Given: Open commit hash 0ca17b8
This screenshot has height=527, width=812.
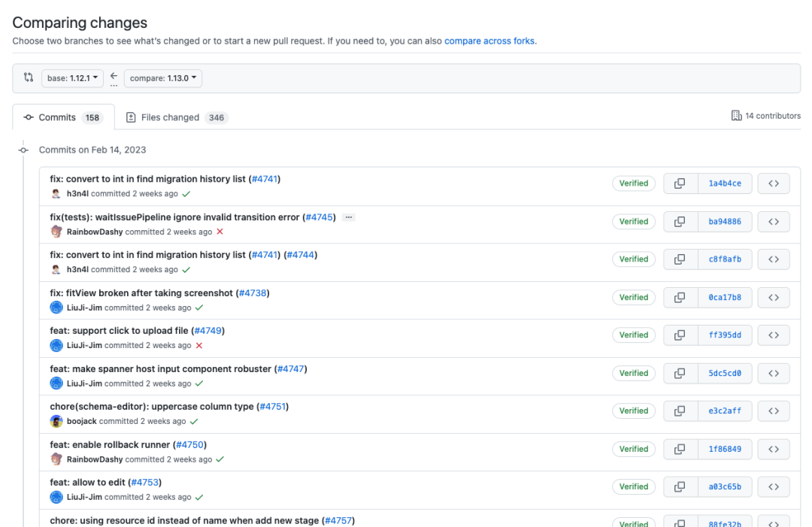Looking at the screenshot, I should [x=724, y=298].
